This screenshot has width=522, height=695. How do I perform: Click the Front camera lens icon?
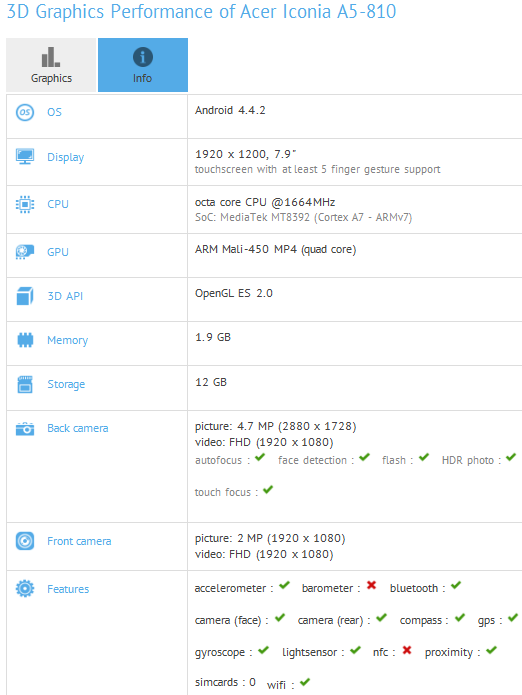(25, 541)
